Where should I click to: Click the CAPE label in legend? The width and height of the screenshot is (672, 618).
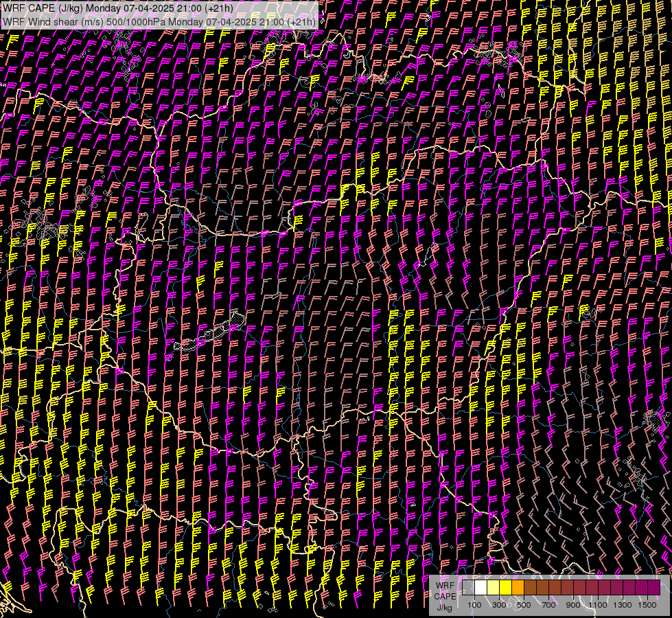(445, 597)
